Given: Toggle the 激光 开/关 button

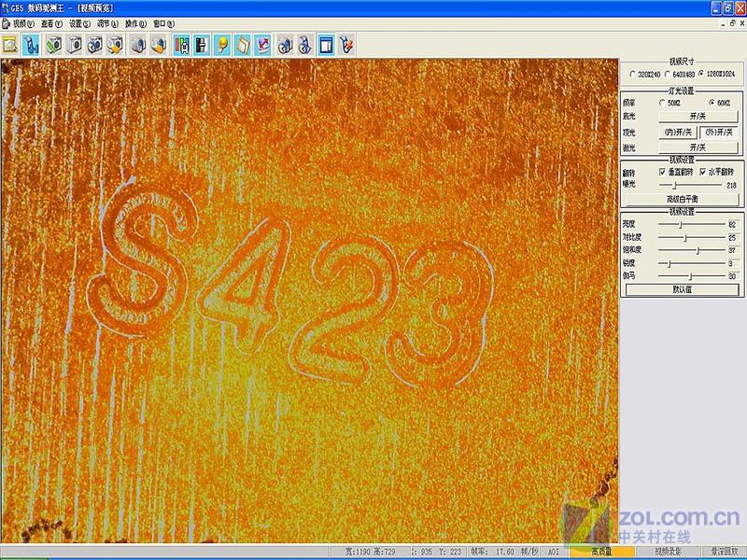Looking at the screenshot, I should click(x=698, y=147).
